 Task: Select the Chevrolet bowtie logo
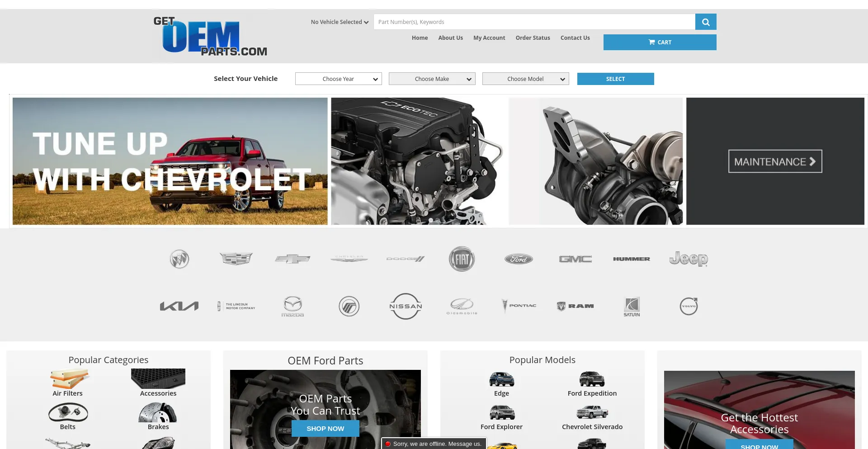pos(292,259)
